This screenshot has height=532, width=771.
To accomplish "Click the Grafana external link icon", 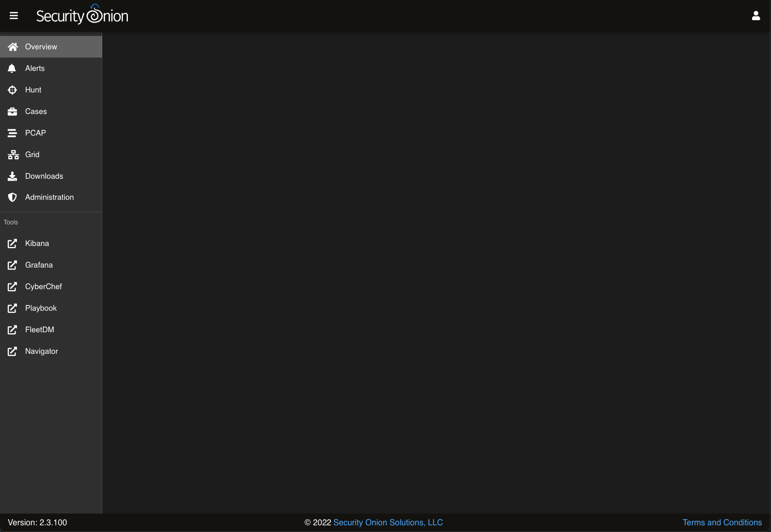I will pos(12,265).
